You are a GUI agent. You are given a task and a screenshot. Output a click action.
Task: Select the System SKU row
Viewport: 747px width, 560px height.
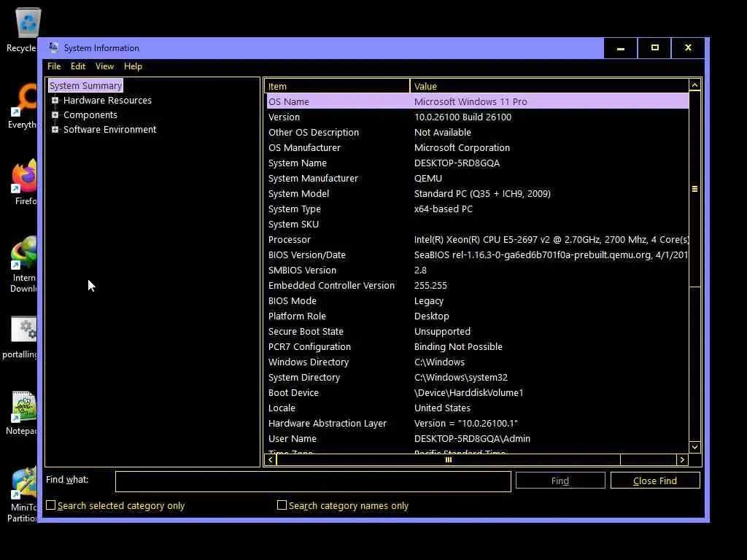pyautogui.click(x=477, y=225)
